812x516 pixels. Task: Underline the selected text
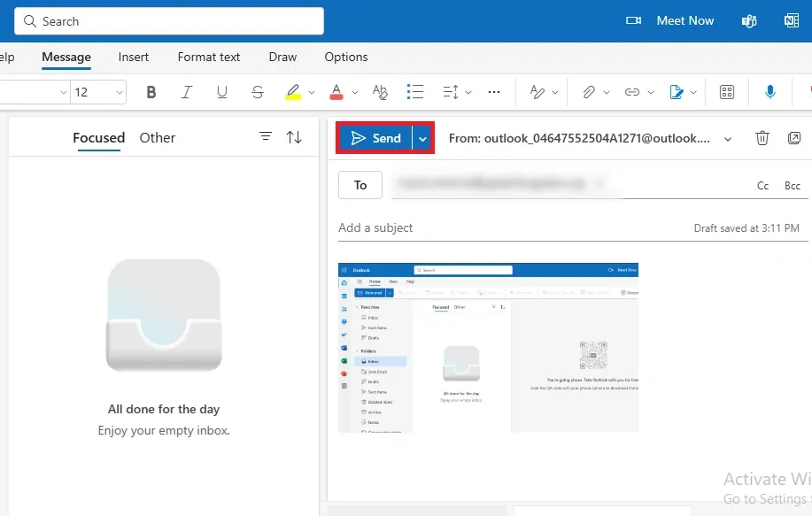tap(221, 91)
